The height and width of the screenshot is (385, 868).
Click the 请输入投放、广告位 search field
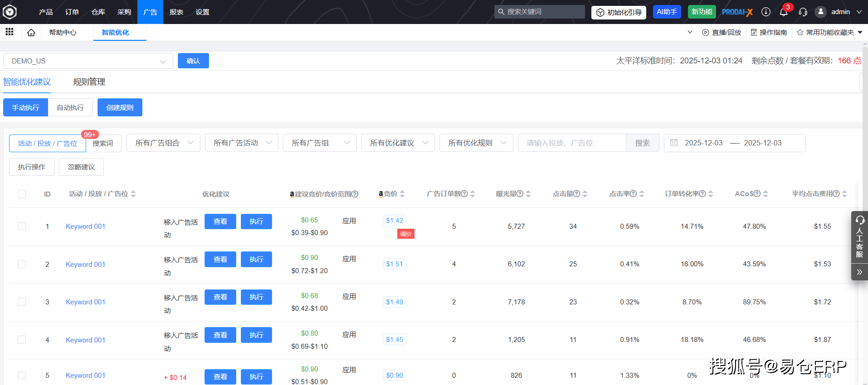(571, 143)
